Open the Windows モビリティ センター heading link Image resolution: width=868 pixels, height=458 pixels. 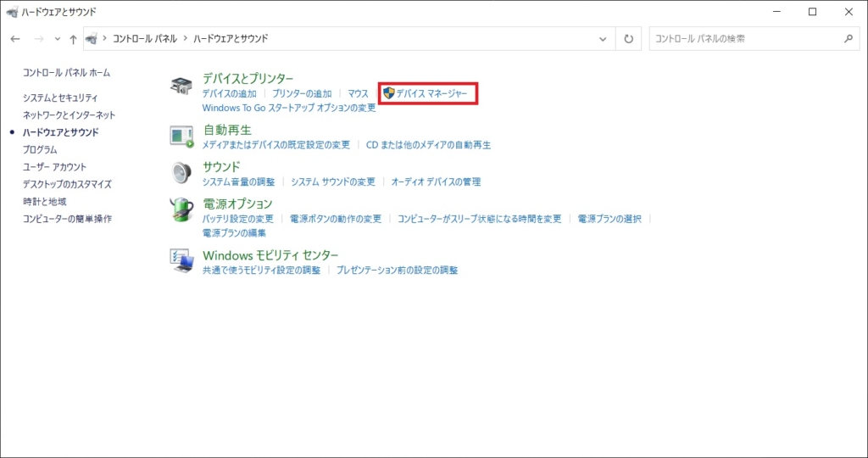click(270, 255)
